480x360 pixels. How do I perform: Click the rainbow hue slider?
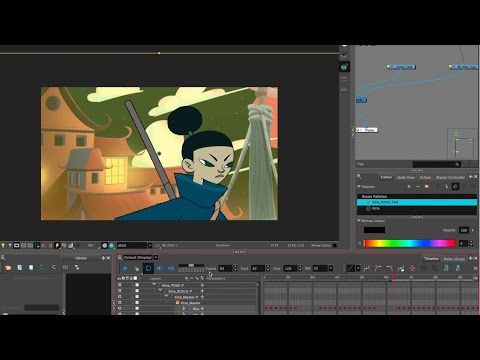(x=410, y=243)
